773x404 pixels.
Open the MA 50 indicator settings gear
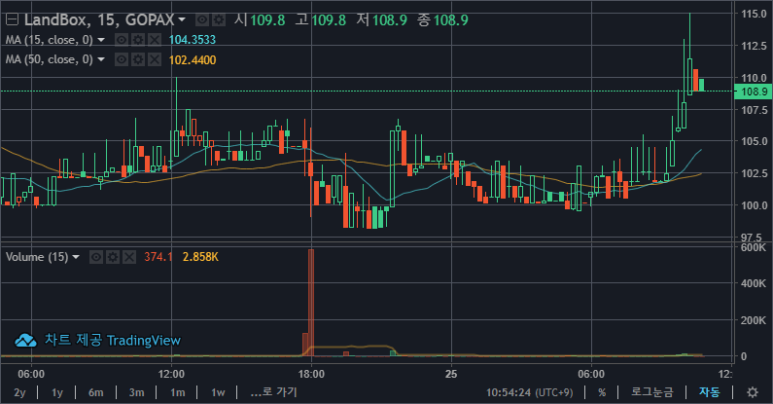[x=137, y=60]
